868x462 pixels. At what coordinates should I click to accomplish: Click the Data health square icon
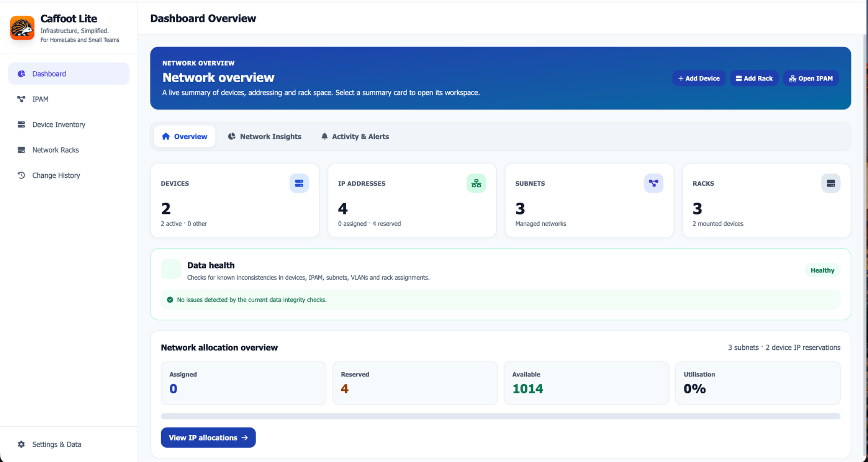point(171,269)
